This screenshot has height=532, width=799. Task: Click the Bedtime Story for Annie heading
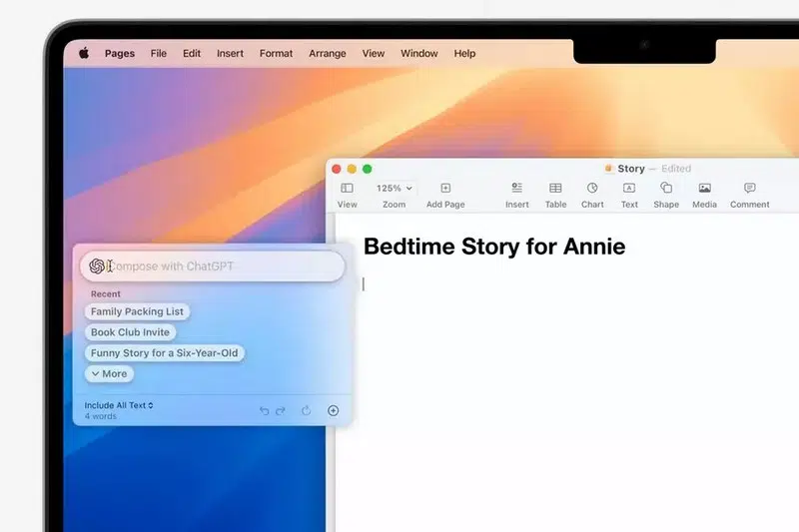tap(494, 247)
